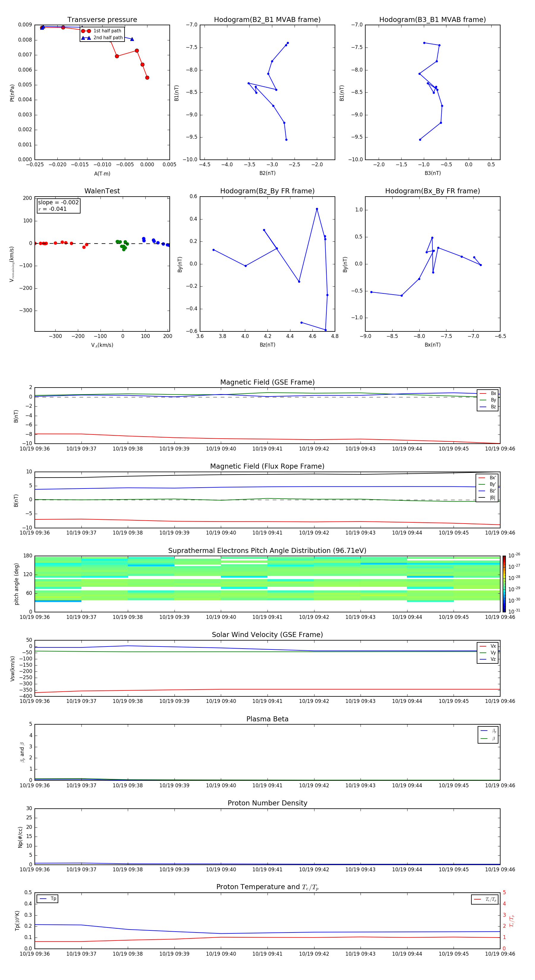Screen dimensions: 535x980
Task: Click the leftmost point in the Bx_By hodogram
Action: pos(371,292)
